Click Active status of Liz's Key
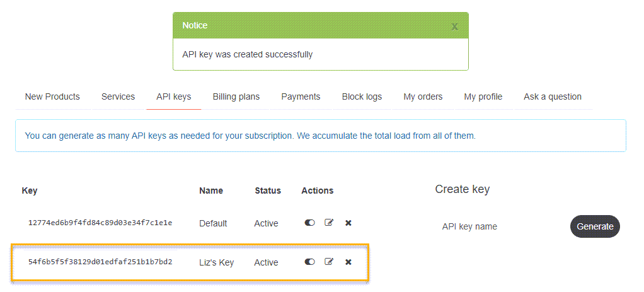This screenshot has height=292, width=644. 266,262
